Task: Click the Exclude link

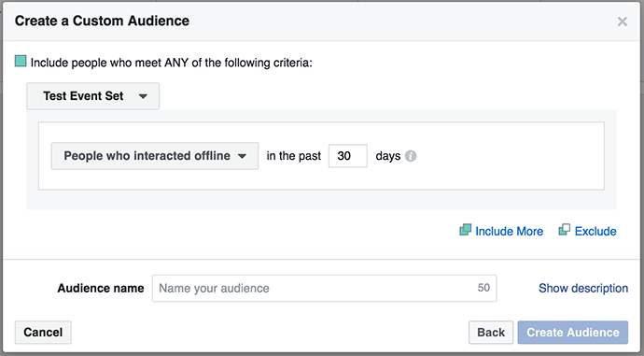Action: [587, 231]
